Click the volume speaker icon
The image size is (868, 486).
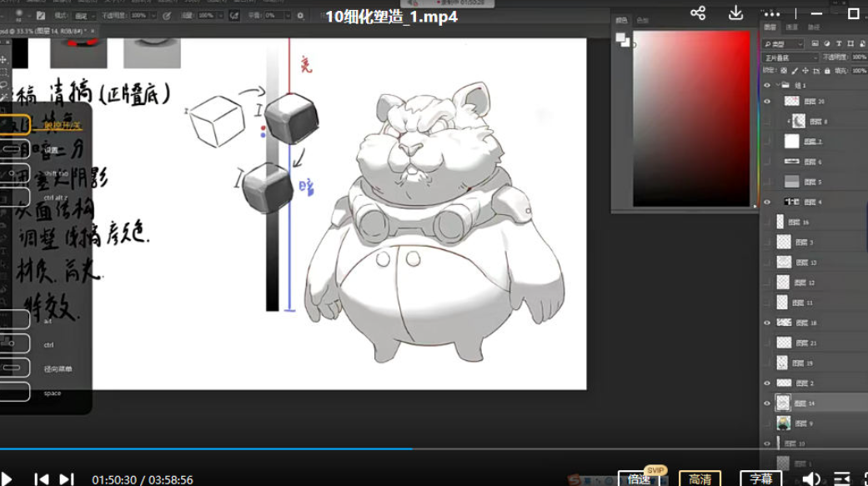[x=811, y=478]
